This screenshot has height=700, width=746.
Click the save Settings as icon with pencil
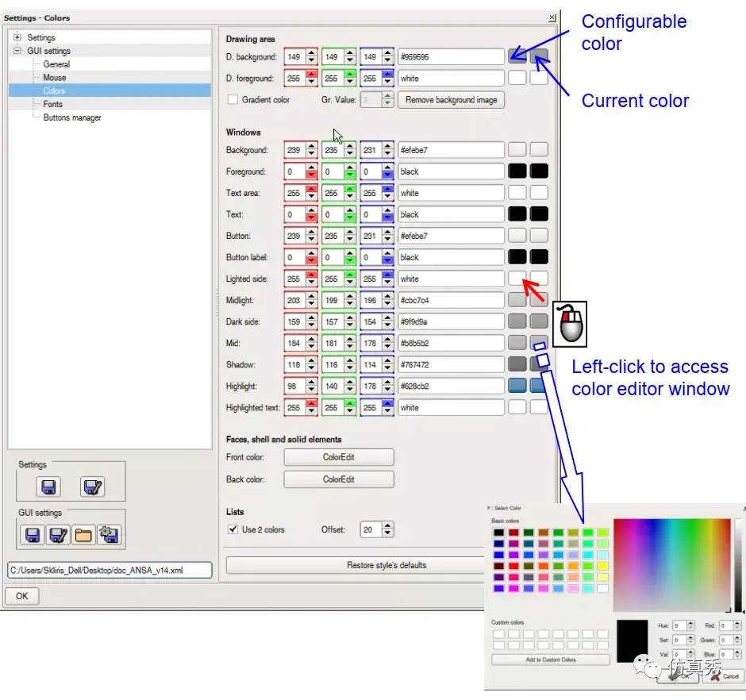point(92,487)
